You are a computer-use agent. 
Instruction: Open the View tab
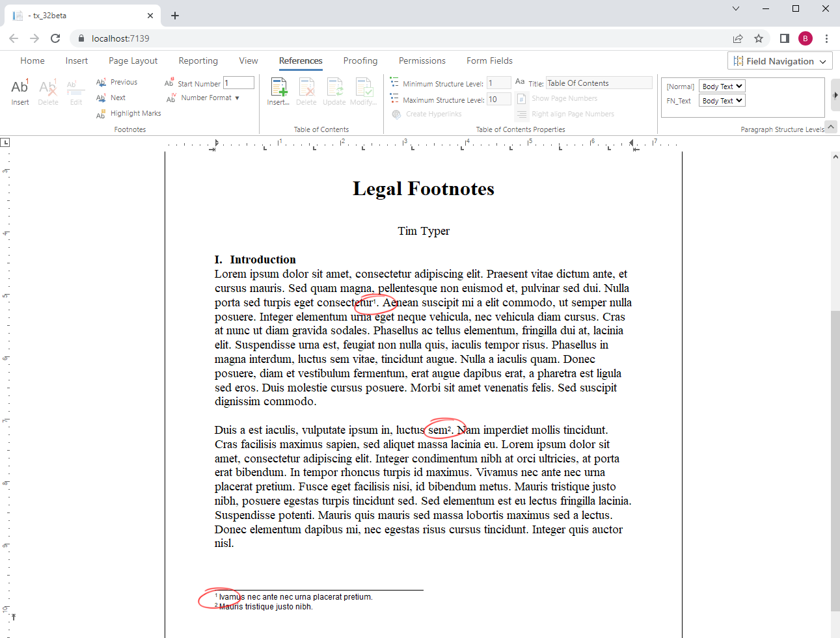tap(249, 60)
